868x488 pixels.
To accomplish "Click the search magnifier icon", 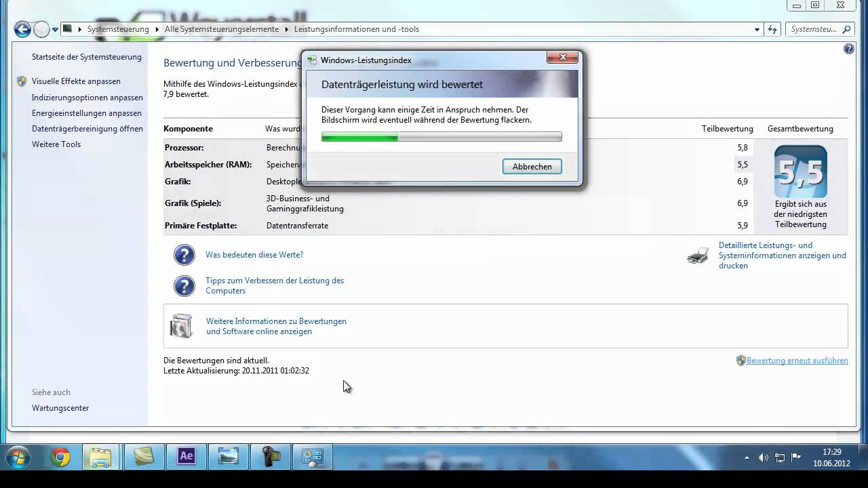I will [x=846, y=29].
